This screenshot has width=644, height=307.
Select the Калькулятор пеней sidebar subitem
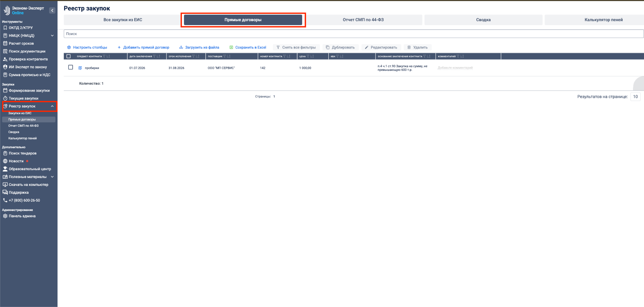(23, 138)
